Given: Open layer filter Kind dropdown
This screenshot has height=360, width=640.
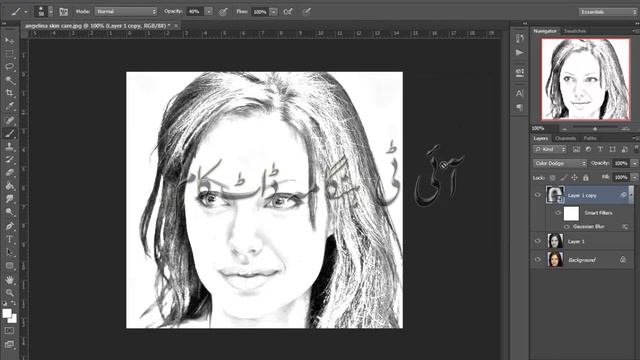Looking at the screenshot, I should pyautogui.click(x=550, y=149).
